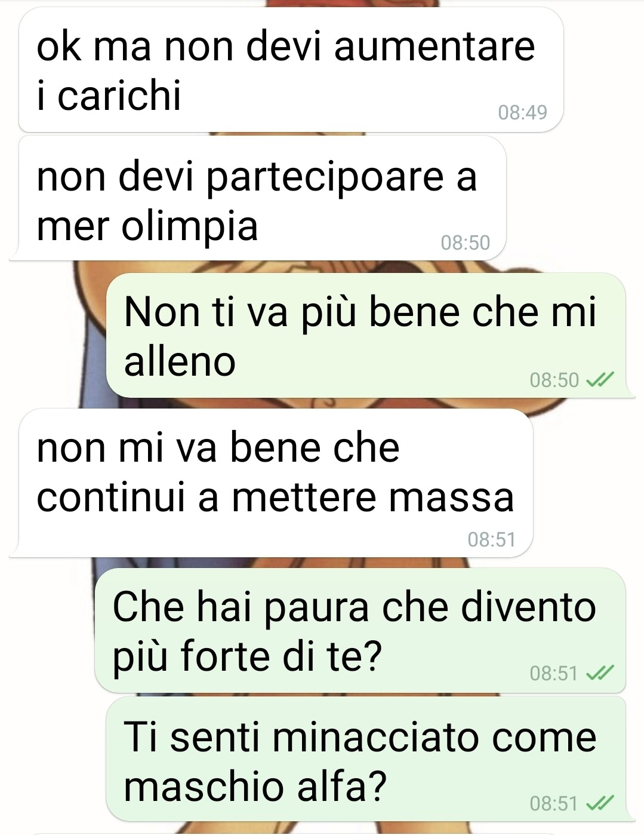Select the 'non devi partecipoare a mer olimpia' message

tap(263, 198)
